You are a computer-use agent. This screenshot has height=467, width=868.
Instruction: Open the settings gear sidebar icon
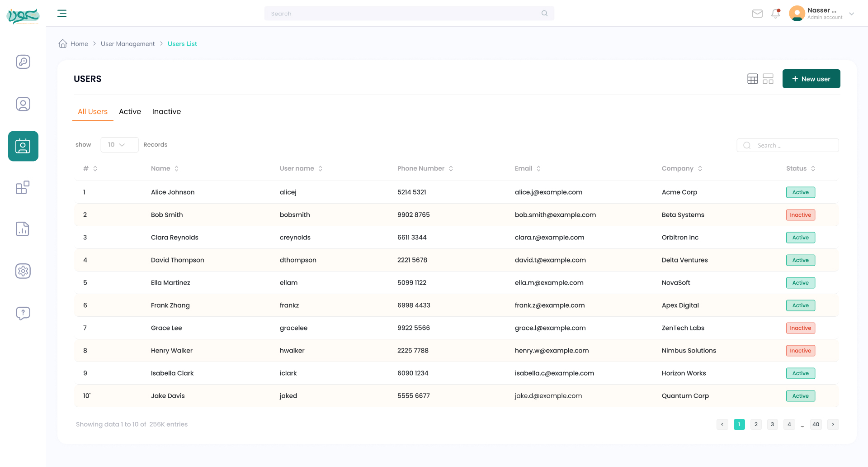click(23, 271)
